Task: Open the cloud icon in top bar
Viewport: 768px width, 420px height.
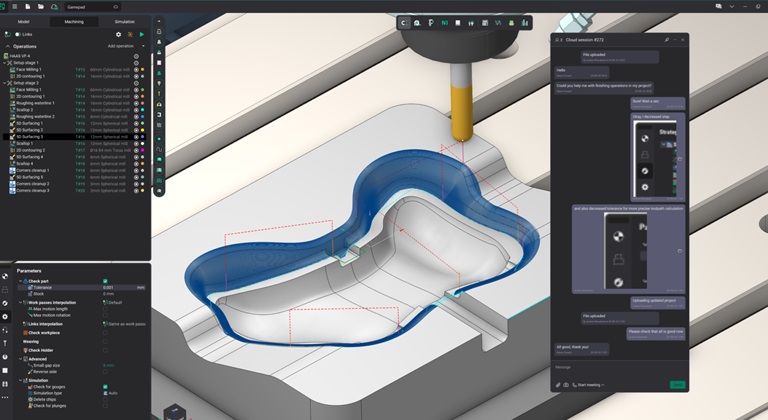Action: (x=54, y=6)
